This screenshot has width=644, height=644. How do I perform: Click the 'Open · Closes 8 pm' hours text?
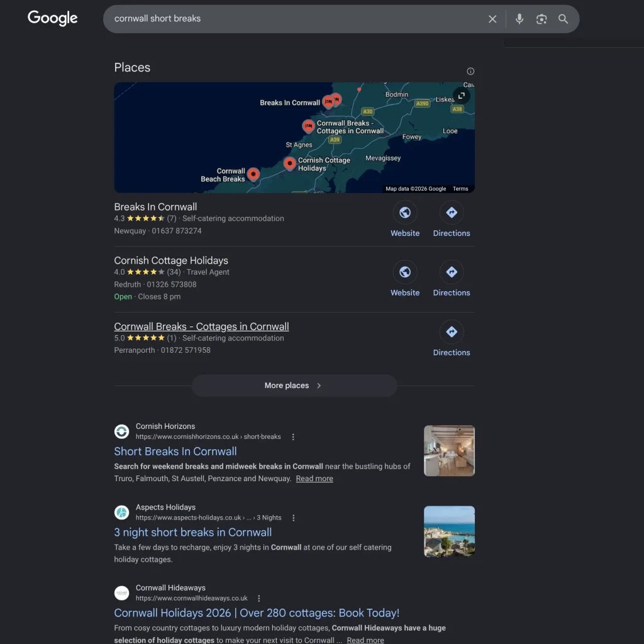pos(147,297)
